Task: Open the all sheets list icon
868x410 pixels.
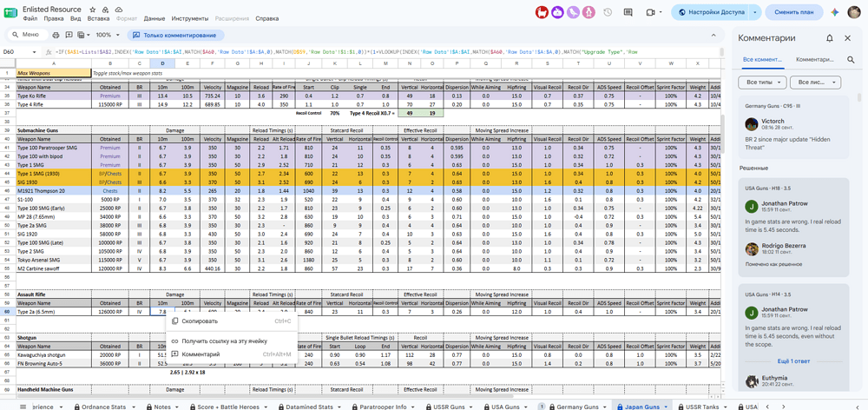Action: pyautogui.click(x=23, y=407)
